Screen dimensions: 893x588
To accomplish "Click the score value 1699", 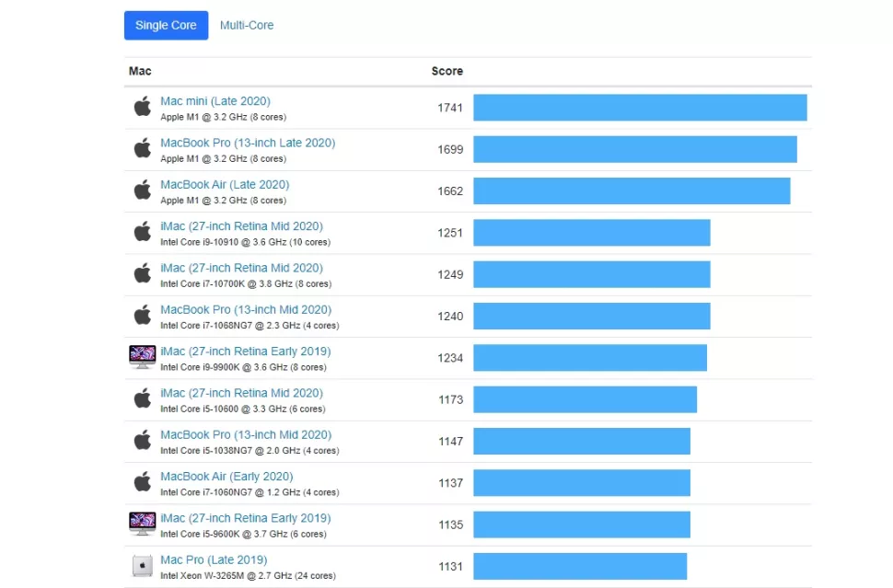I will pos(450,149).
